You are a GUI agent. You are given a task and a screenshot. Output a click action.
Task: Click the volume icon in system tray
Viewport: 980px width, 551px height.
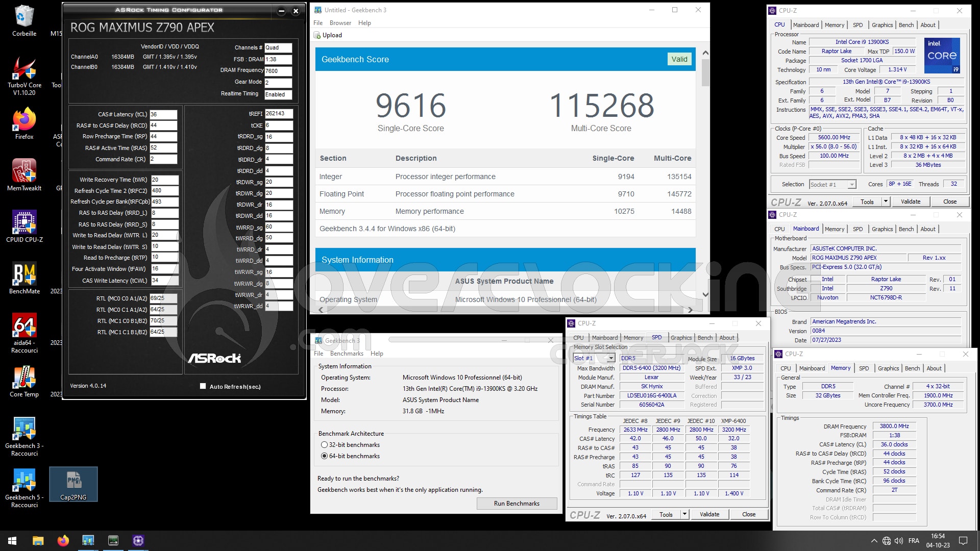899,541
